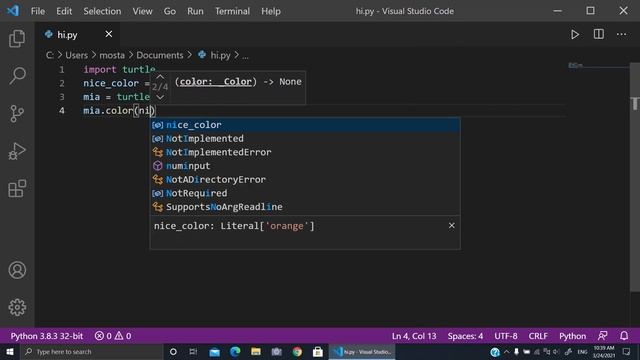Open Microsoft Edge in taskbar
The height and width of the screenshot is (360, 640).
pos(235,352)
